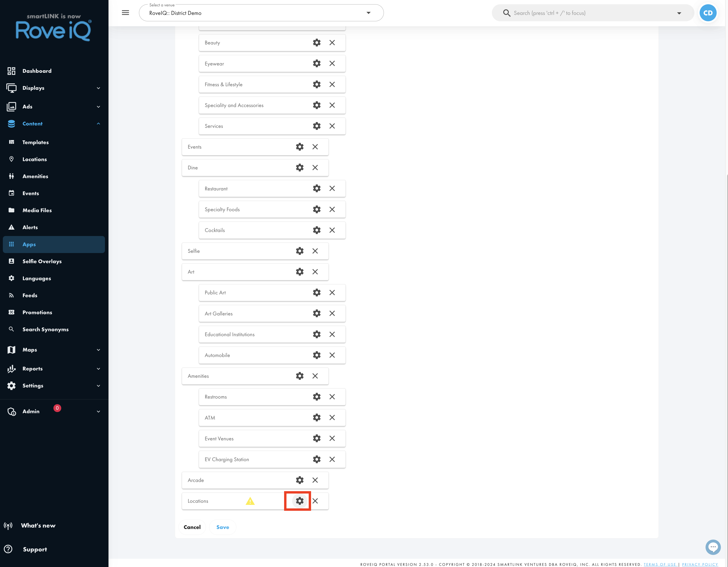Expand the Maps sidebar section
Viewport: 728px width, 567px height.
54,350
